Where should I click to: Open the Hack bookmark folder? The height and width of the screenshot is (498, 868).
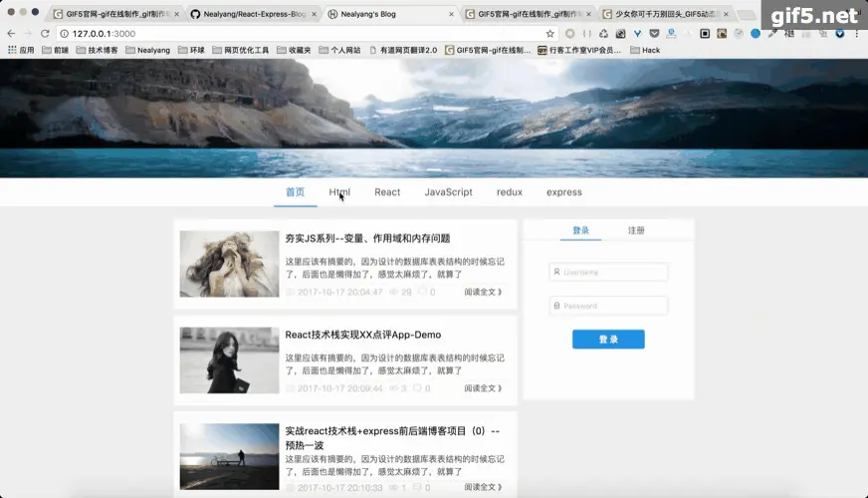[645, 51]
